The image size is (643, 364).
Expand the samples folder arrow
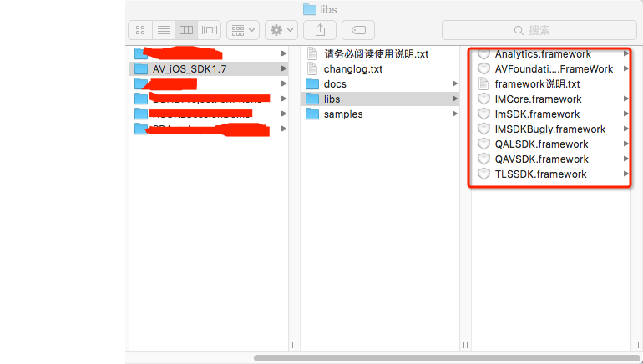(455, 114)
